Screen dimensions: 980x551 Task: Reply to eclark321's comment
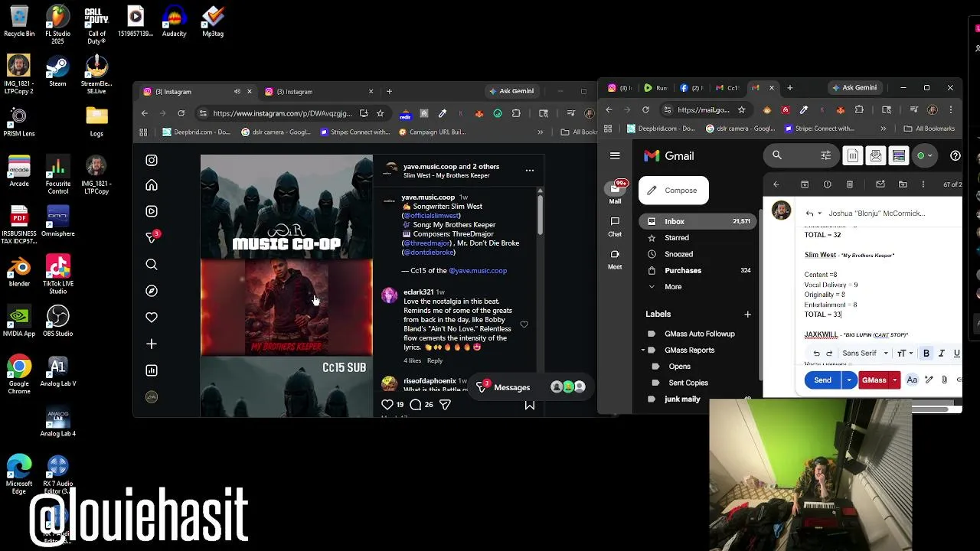[x=435, y=360]
